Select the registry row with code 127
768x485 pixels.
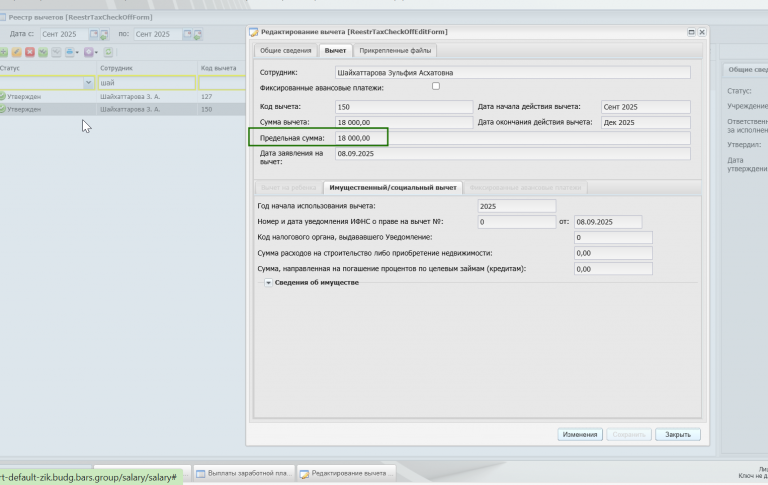pos(122,97)
